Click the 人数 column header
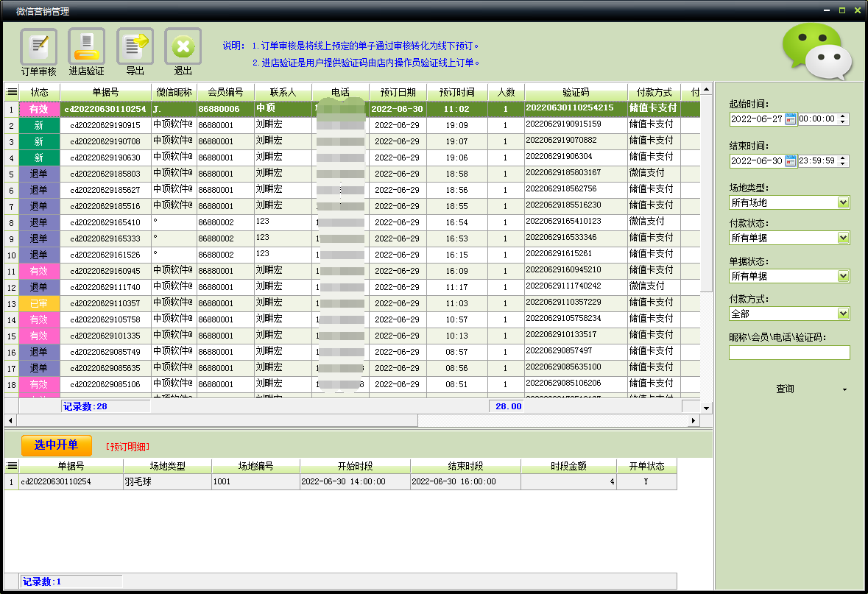This screenshot has width=868, height=594. pos(506,92)
